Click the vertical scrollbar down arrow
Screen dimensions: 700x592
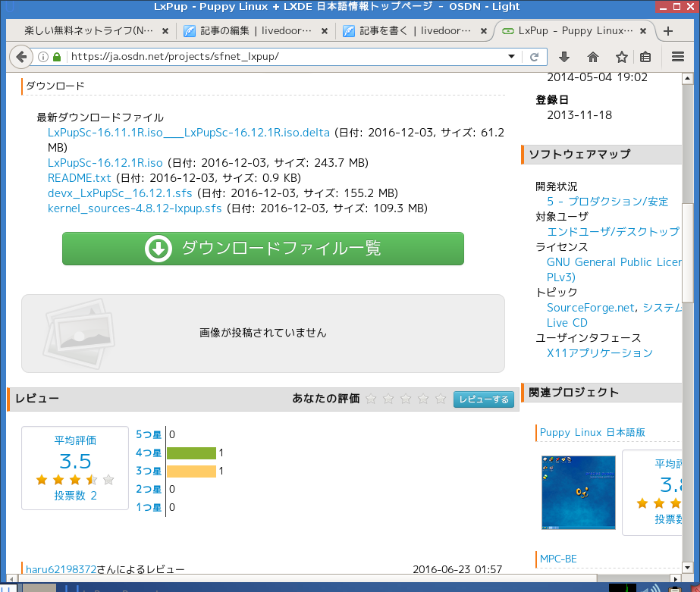click(688, 568)
